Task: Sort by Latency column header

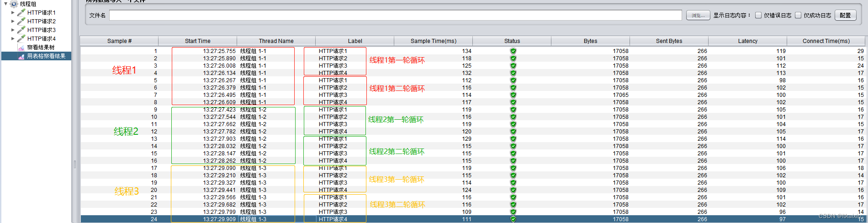Action: click(x=748, y=41)
